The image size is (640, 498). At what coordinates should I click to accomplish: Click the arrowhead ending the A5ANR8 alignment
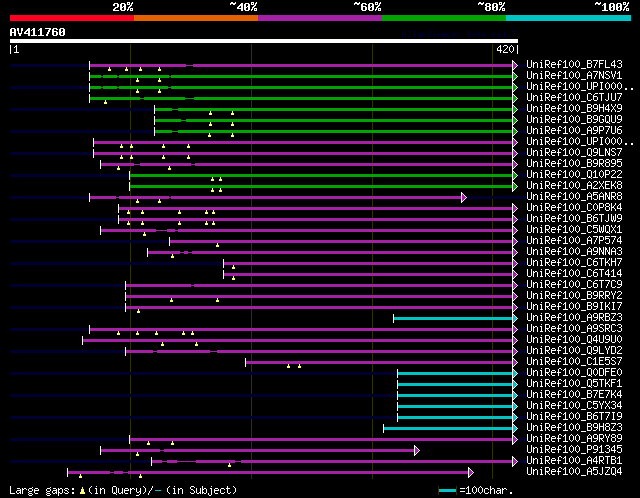pos(464,198)
